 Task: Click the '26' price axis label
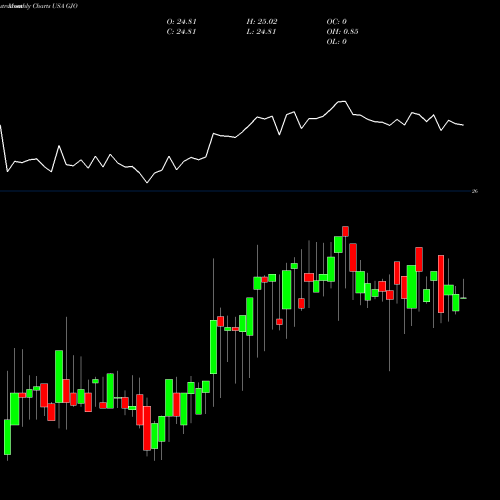[475, 191]
